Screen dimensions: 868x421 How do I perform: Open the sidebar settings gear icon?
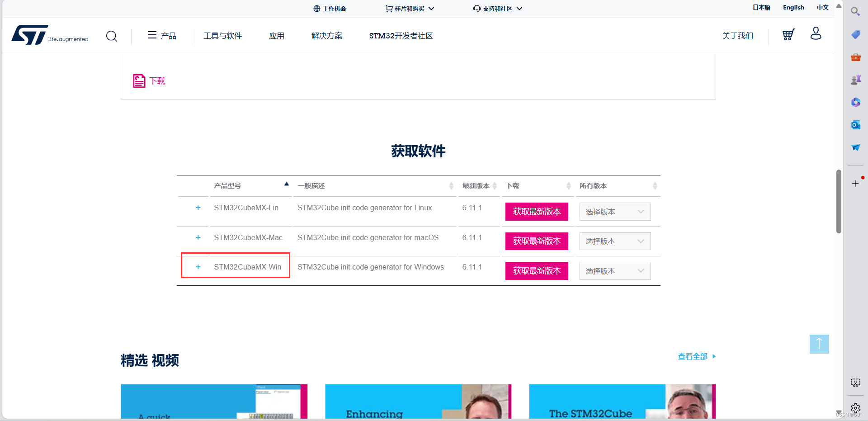pyautogui.click(x=855, y=408)
